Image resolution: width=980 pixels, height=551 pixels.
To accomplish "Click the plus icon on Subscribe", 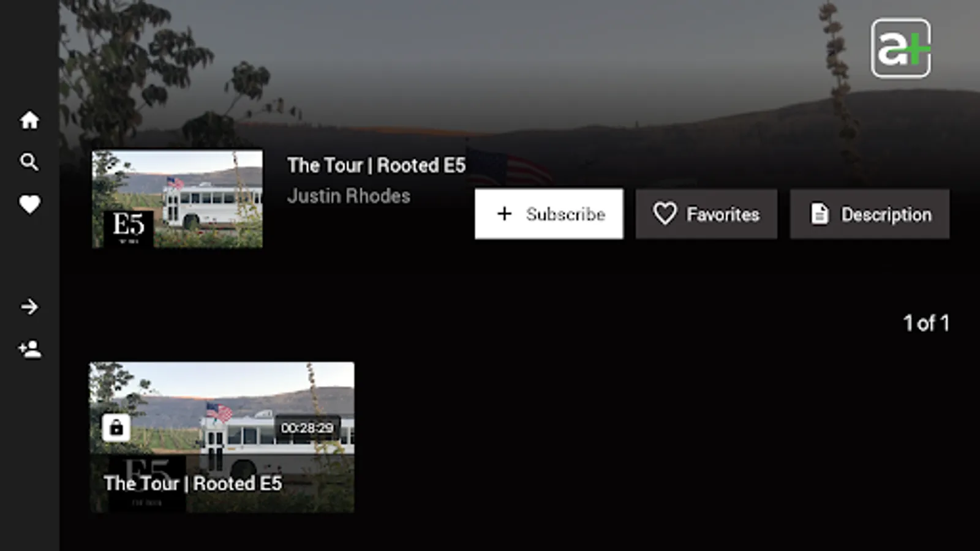I will pos(504,214).
